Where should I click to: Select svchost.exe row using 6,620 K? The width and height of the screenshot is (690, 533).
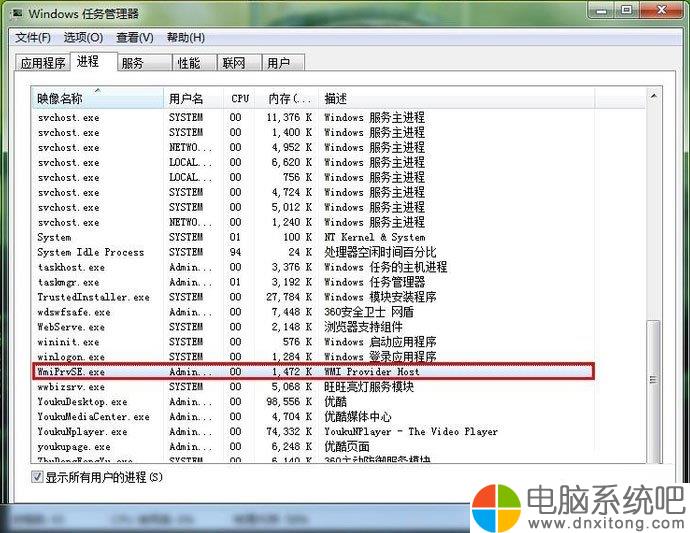(312, 162)
